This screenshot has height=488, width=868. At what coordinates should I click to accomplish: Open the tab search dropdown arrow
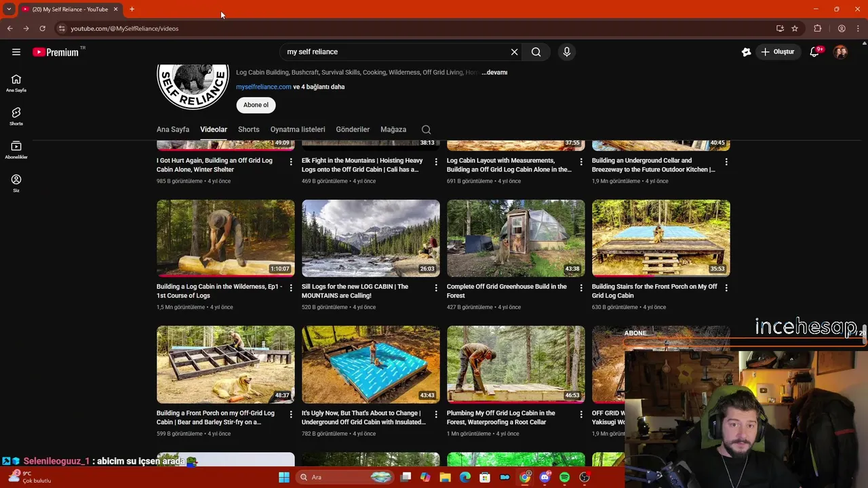coord(9,9)
